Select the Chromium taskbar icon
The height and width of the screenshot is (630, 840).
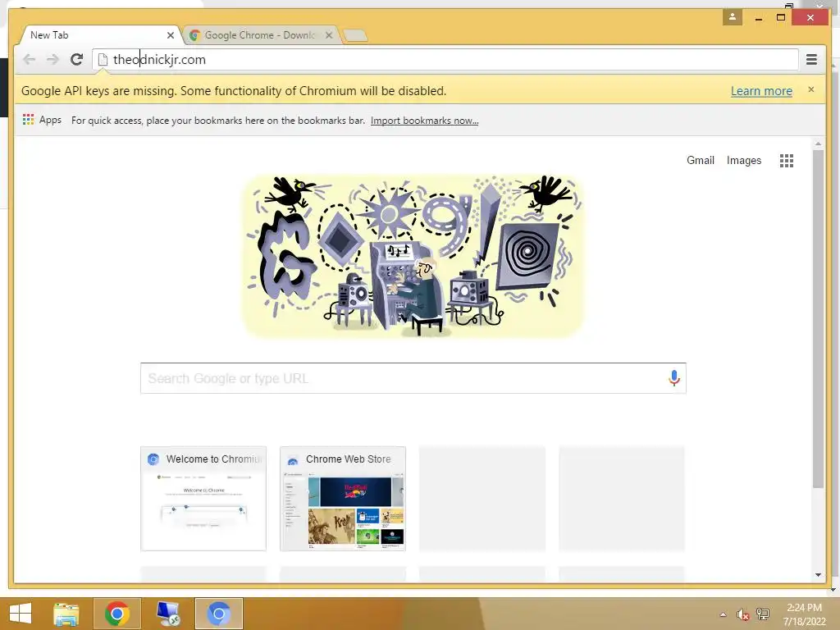pos(218,614)
